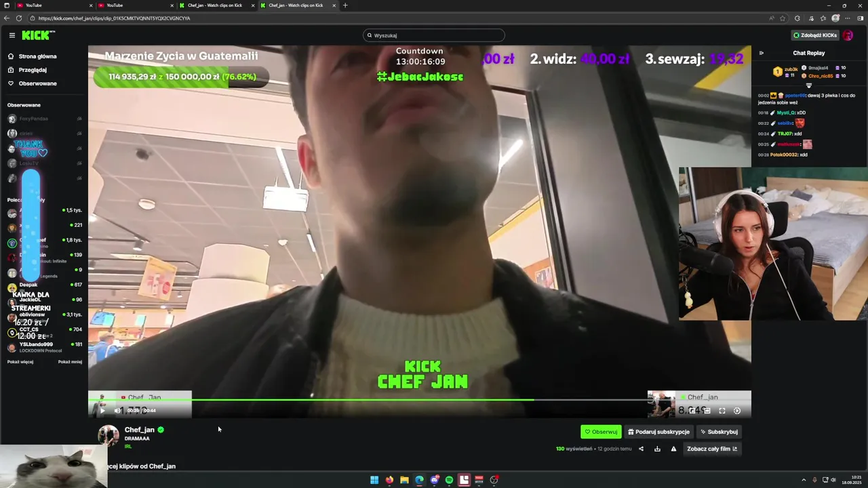The image size is (868, 488).
Task: Open the user profile avatar menu
Action: (848, 35)
